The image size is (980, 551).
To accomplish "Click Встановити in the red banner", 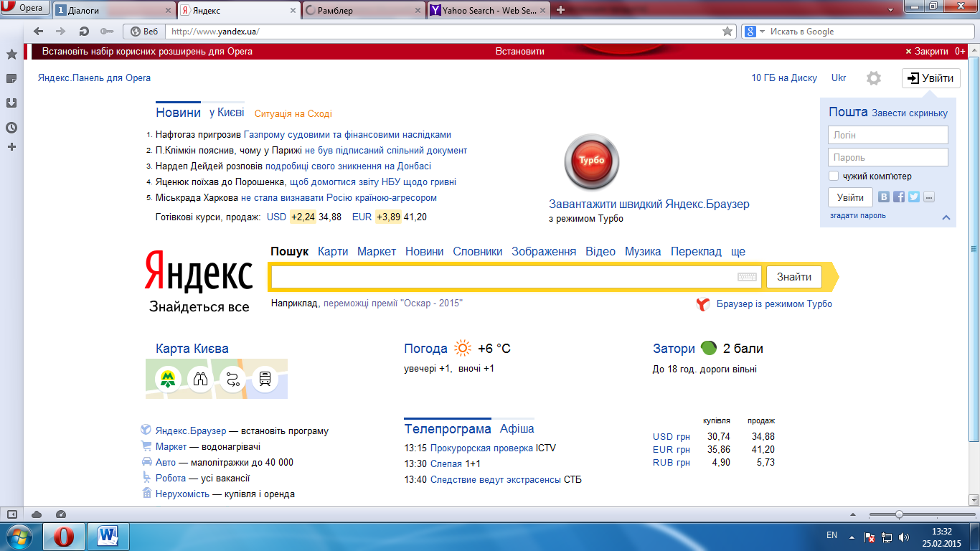I will point(520,52).
